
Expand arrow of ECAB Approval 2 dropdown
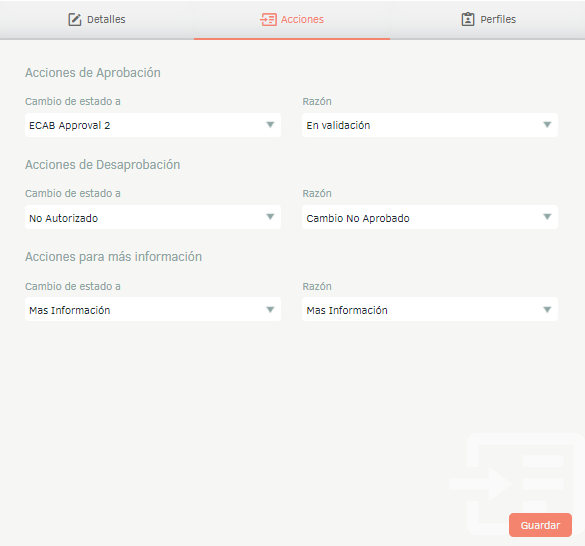pyautogui.click(x=270, y=125)
